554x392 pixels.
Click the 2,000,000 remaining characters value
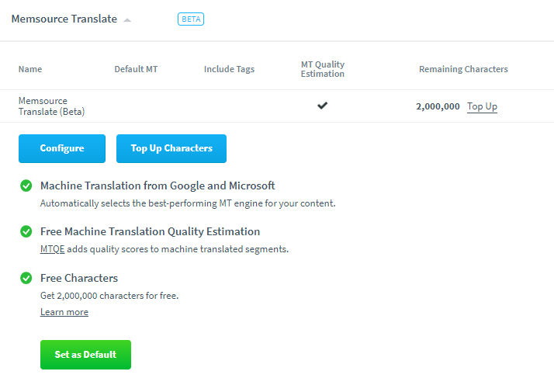[x=438, y=106]
